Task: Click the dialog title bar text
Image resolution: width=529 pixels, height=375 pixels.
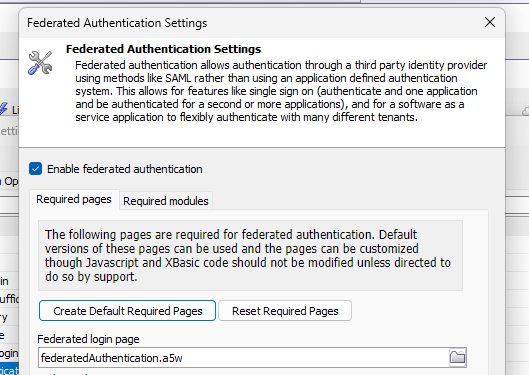Action: (117, 23)
